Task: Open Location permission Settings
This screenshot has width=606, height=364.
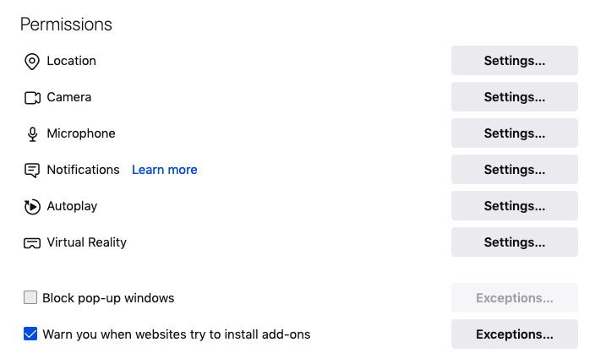Action: pyautogui.click(x=514, y=61)
